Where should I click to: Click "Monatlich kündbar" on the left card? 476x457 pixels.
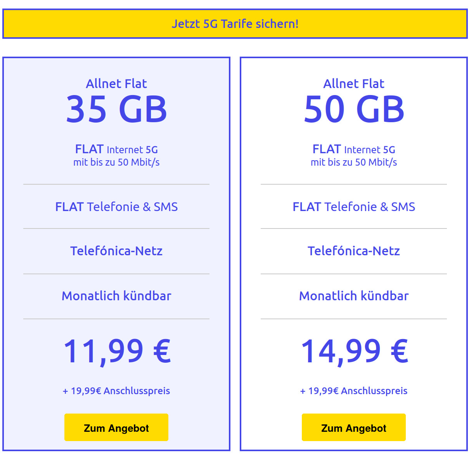(x=116, y=296)
